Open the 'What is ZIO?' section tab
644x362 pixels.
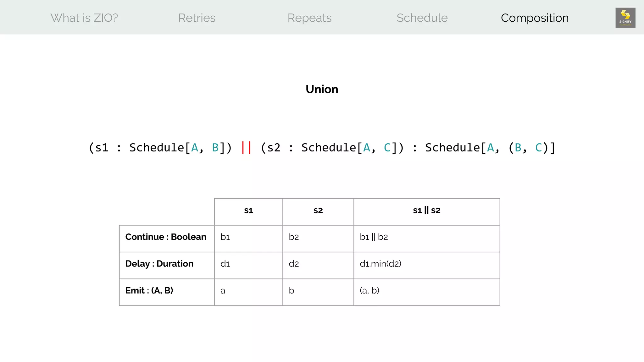84,18
